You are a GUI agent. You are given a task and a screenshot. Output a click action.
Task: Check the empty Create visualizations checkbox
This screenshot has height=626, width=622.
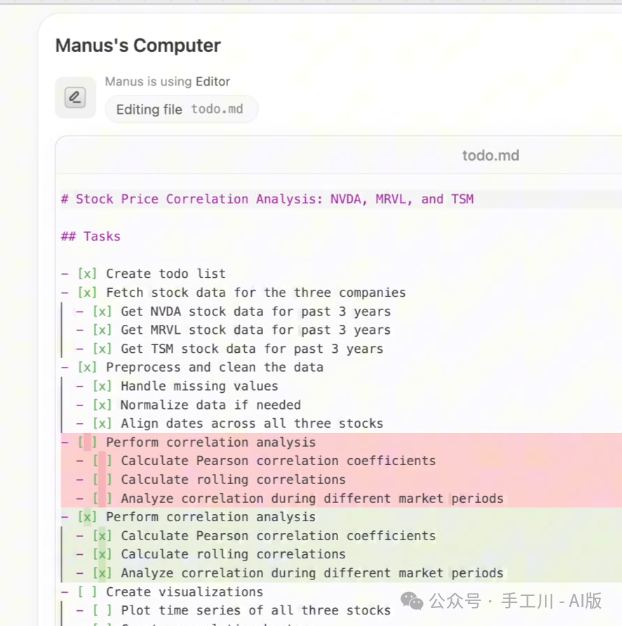87,592
